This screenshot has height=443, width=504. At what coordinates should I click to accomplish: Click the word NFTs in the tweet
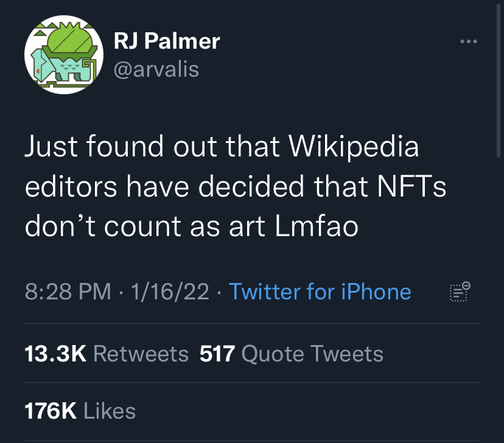tap(411, 186)
